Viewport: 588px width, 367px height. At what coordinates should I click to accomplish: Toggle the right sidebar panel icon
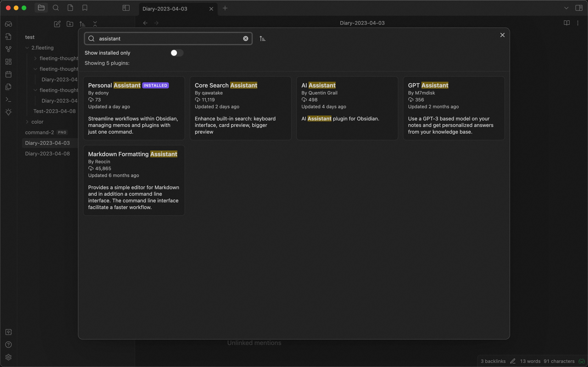click(579, 8)
